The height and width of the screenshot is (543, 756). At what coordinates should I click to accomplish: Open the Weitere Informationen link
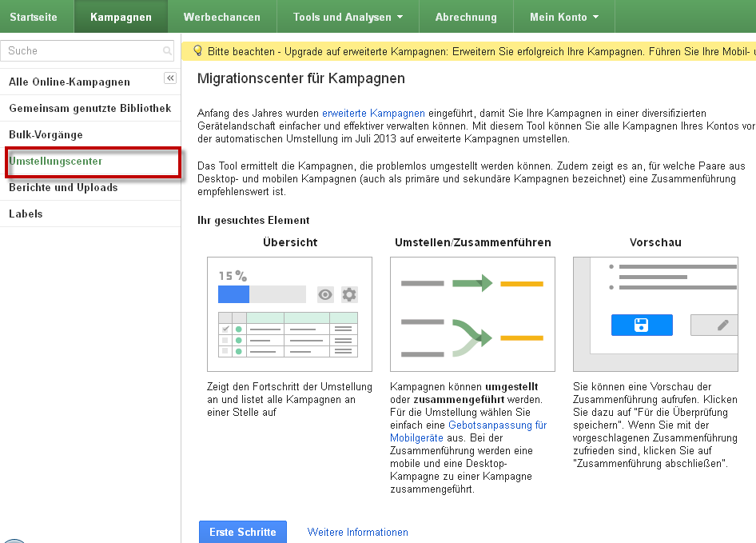[357, 532]
